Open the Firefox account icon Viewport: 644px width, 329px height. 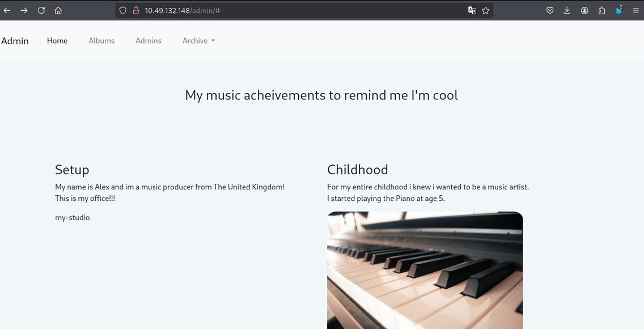584,10
